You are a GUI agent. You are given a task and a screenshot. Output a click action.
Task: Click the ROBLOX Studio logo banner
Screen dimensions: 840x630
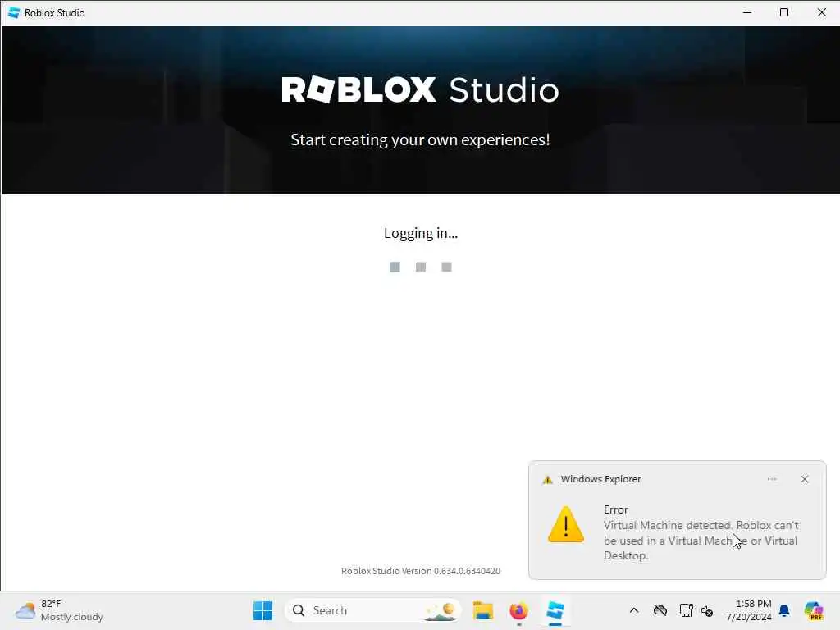(421, 89)
